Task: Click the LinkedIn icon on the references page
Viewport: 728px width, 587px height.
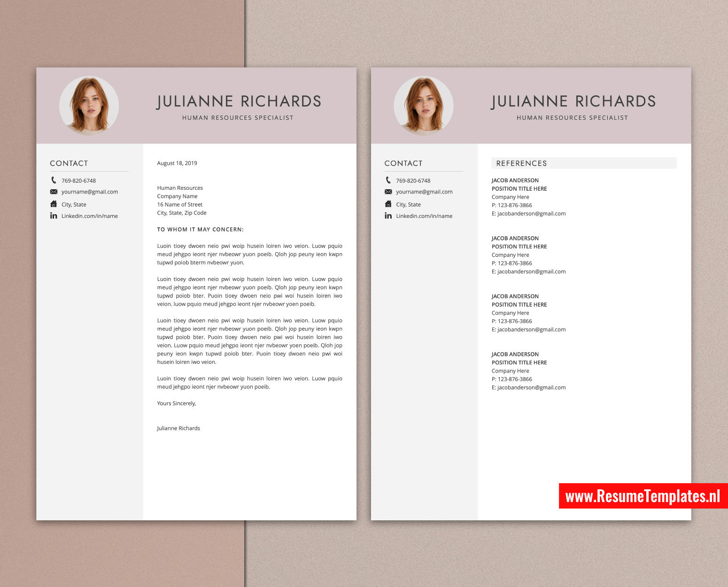Action: click(x=388, y=216)
